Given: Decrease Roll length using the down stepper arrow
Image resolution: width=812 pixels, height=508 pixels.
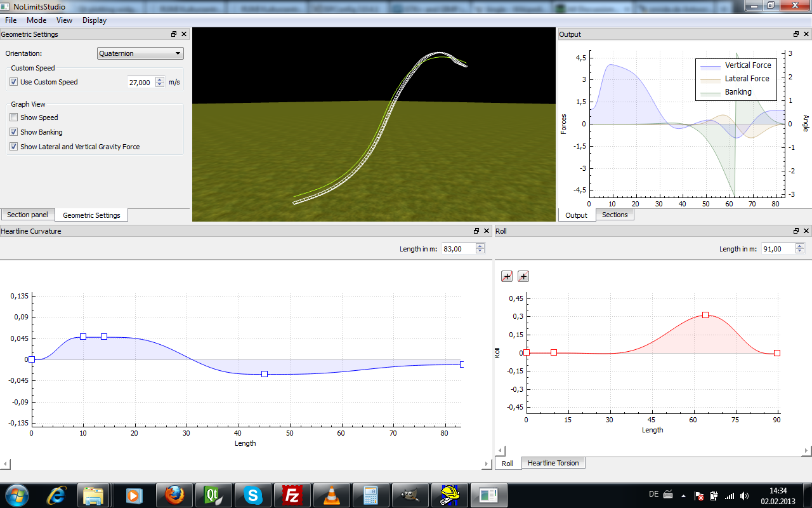Looking at the screenshot, I should click(x=801, y=251).
